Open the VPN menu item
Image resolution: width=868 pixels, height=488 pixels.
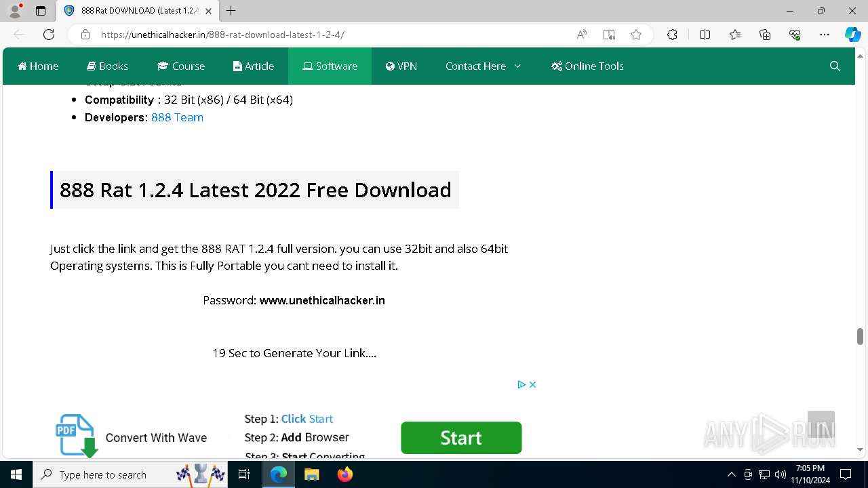tap(401, 66)
